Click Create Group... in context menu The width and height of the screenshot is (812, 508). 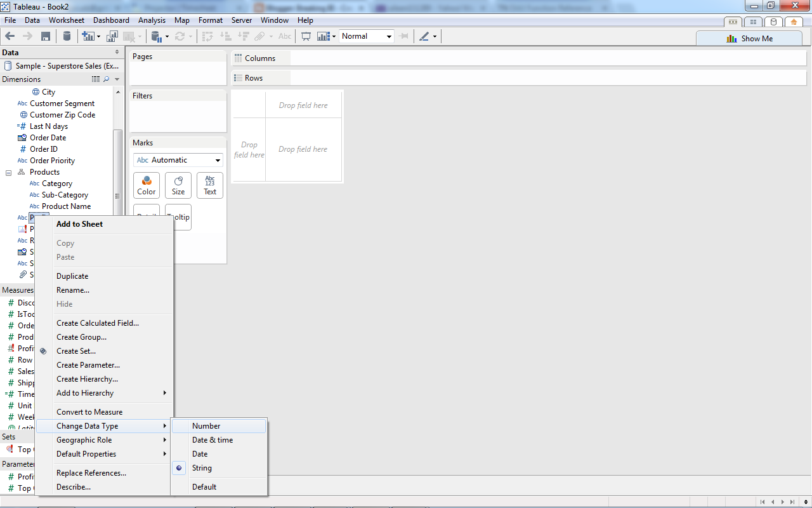point(104,337)
